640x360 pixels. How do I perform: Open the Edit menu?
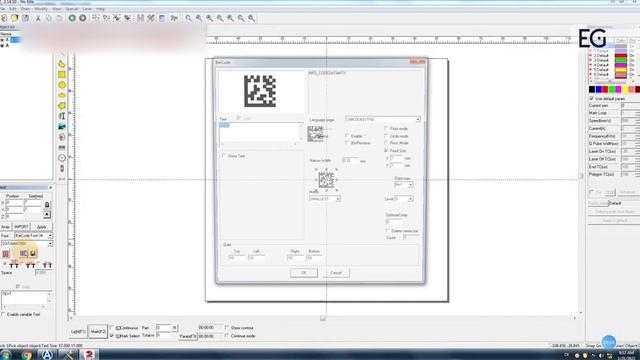coord(13,9)
